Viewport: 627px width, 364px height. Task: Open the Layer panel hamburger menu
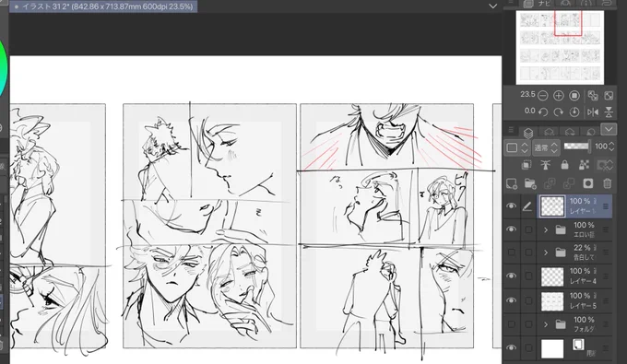point(511,130)
